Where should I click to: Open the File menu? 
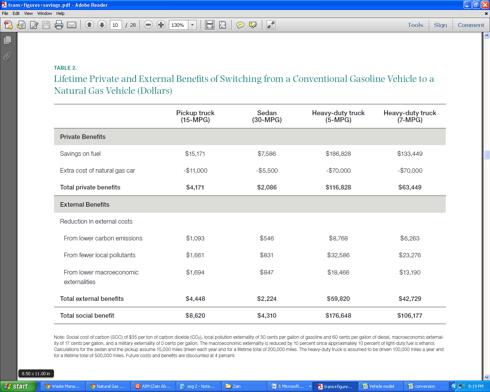(x=5, y=13)
